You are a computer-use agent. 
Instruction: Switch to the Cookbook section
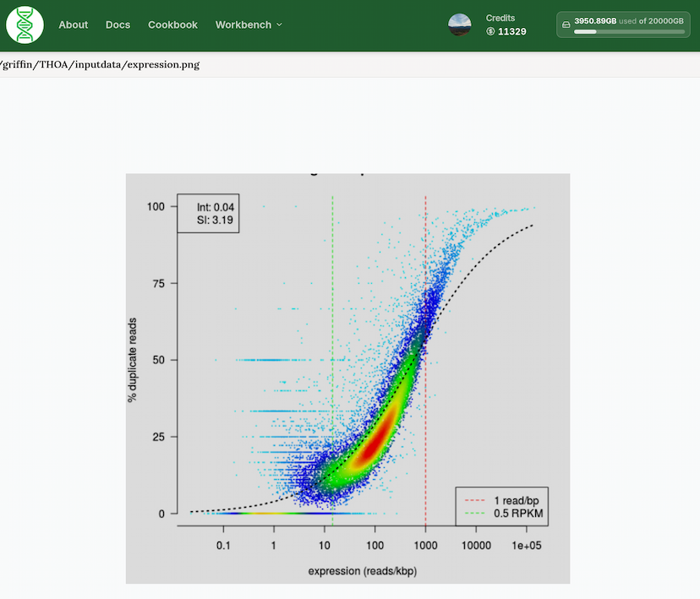pyautogui.click(x=172, y=25)
